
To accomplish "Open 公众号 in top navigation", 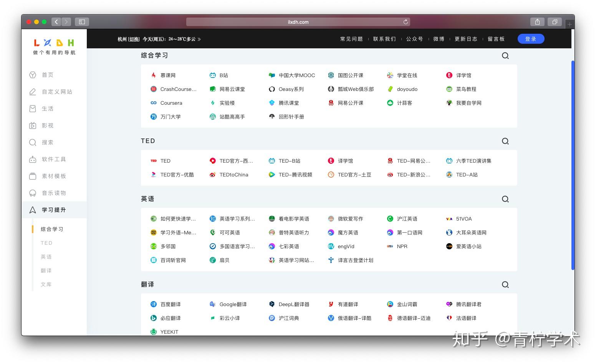I will 415,39.
